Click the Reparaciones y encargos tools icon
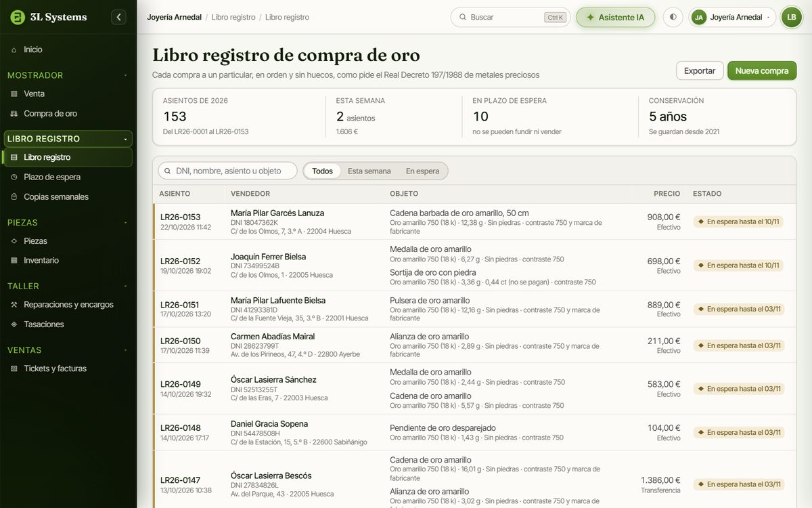 pyautogui.click(x=14, y=305)
